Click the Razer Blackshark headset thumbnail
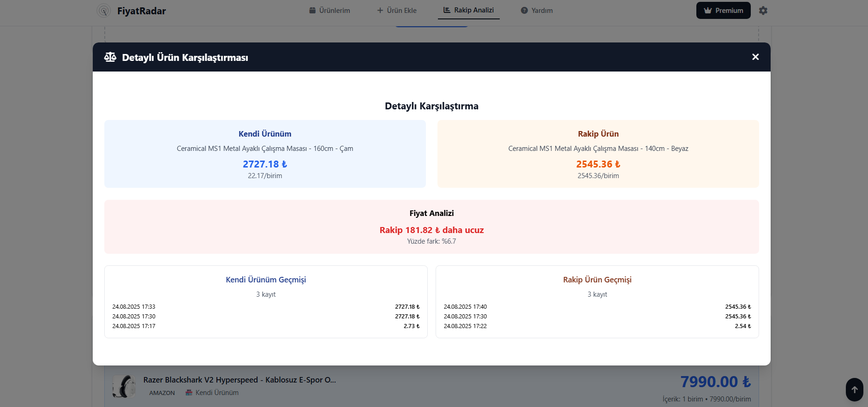 (124, 386)
